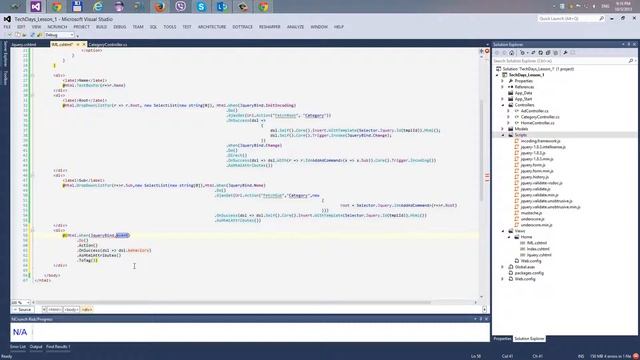Close the IML.cshtml editor tab

click(x=84, y=44)
